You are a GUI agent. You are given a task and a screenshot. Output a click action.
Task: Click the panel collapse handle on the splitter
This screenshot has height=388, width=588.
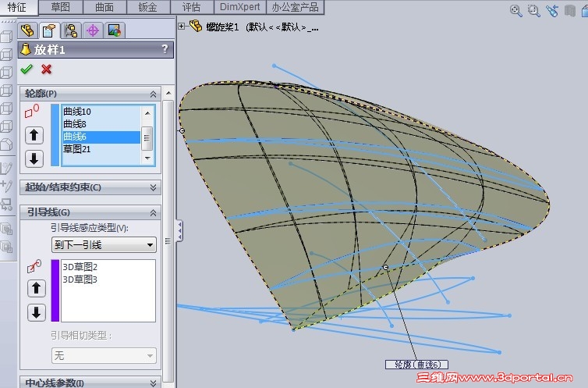(179, 230)
